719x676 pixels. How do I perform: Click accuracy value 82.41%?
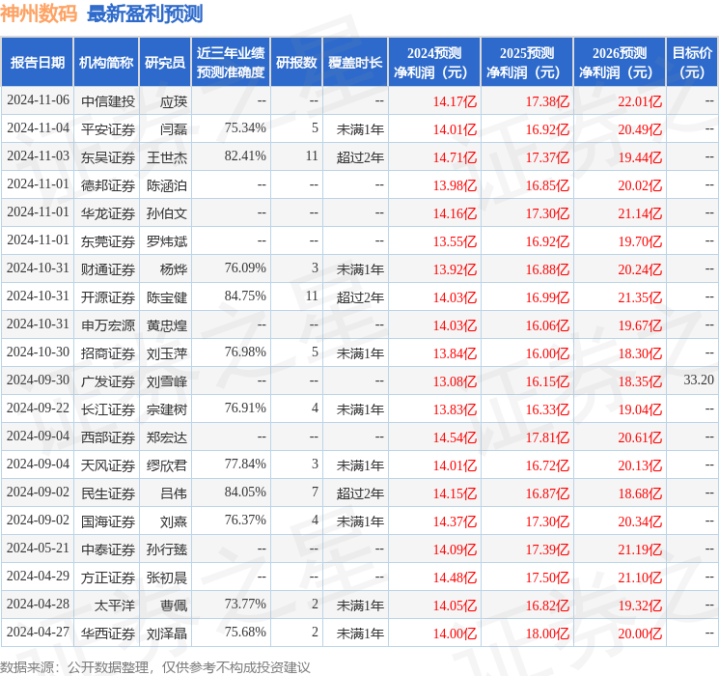tap(245, 156)
